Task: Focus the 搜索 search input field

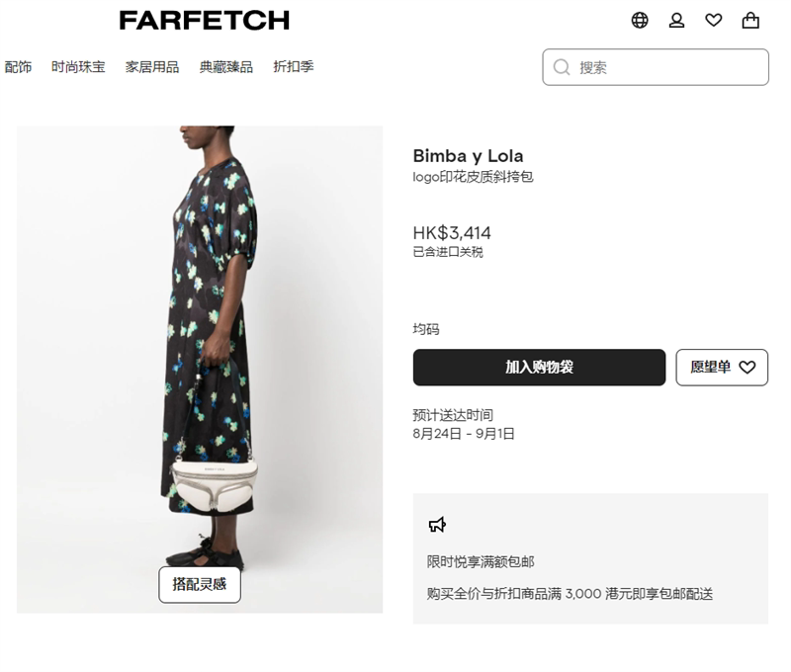Action: (656, 67)
